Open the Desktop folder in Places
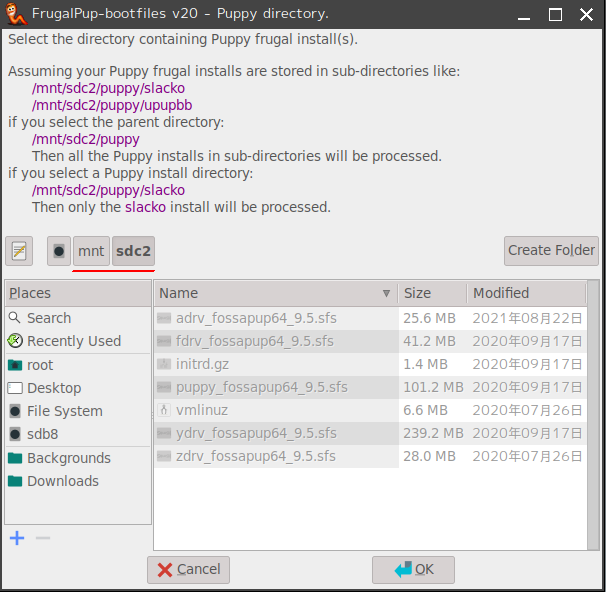 [54, 388]
